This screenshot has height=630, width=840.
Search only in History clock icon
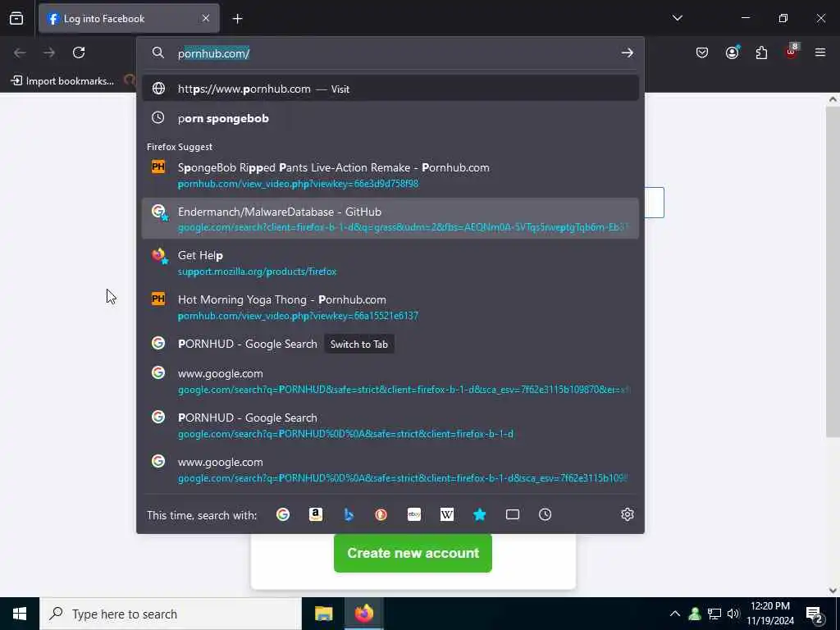[545, 515]
